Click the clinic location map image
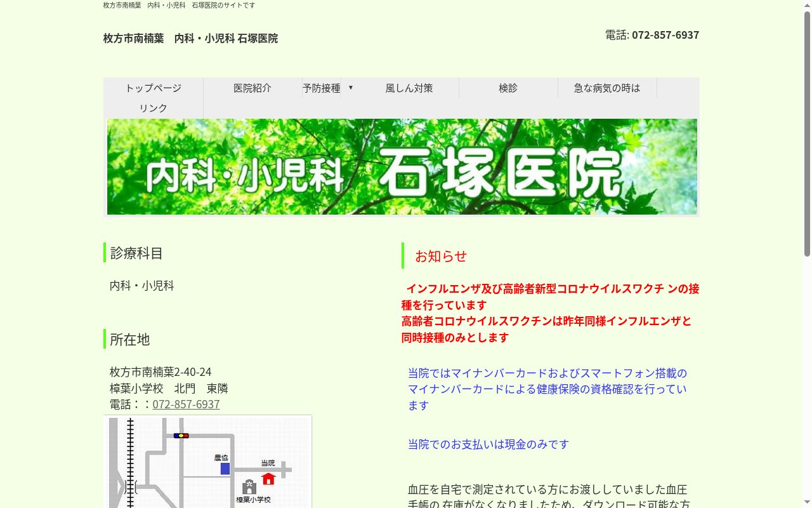The height and width of the screenshot is (508, 812). click(x=207, y=462)
